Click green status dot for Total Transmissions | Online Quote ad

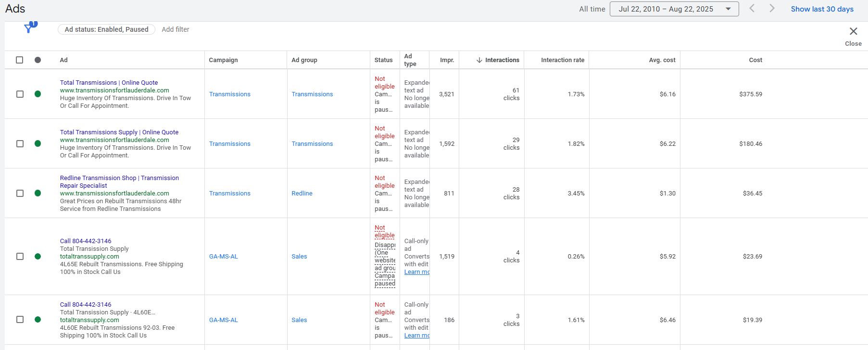click(38, 94)
